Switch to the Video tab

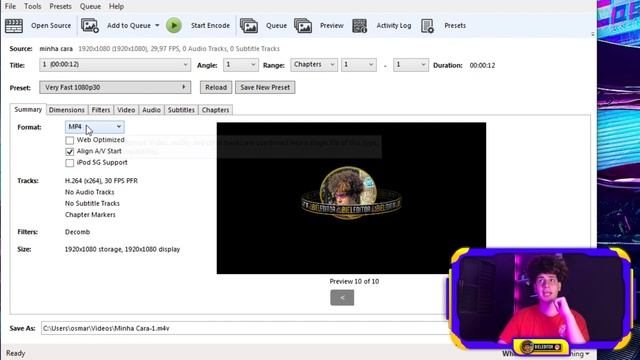(126, 110)
